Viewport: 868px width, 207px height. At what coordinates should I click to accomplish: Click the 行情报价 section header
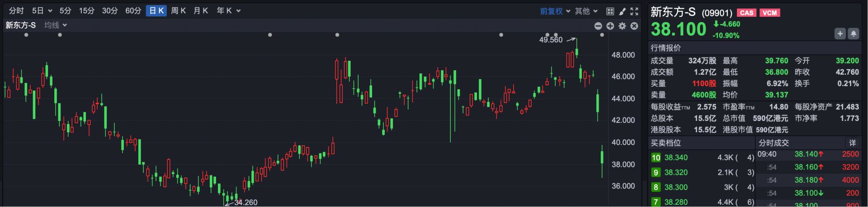[665, 48]
